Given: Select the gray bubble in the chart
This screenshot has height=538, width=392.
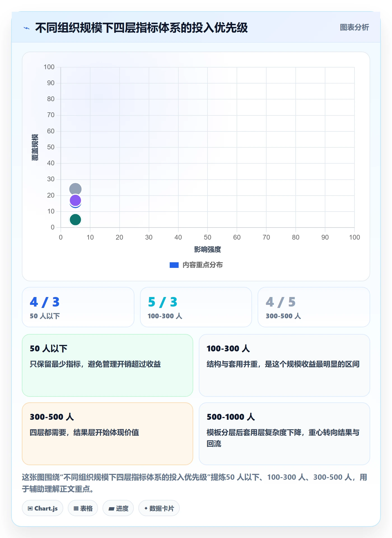Looking at the screenshot, I should (75, 189).
